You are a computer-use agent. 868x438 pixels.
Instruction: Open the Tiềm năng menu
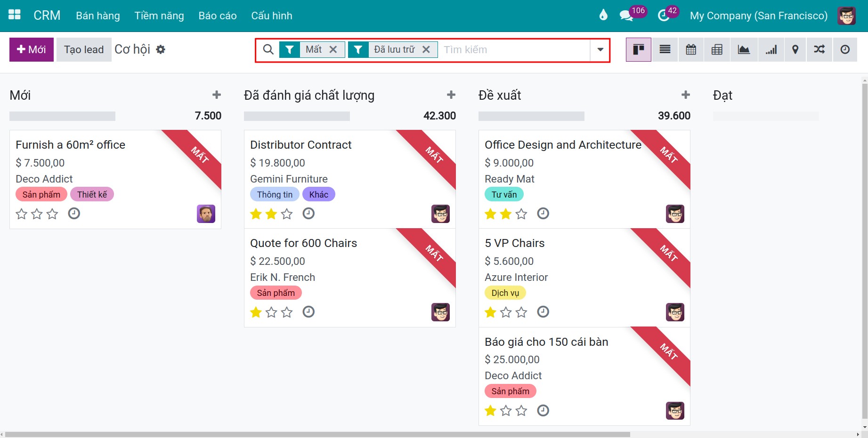pyautogui.click(x=159, y=16)
